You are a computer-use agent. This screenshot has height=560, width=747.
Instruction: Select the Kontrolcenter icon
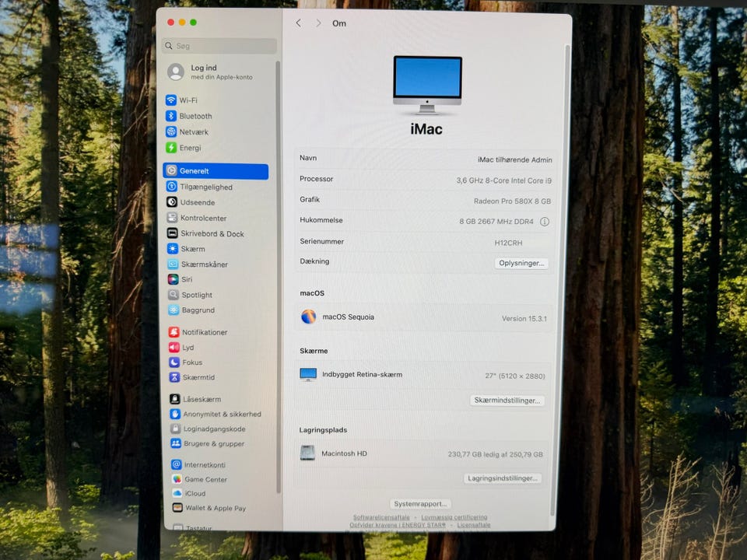172,218
